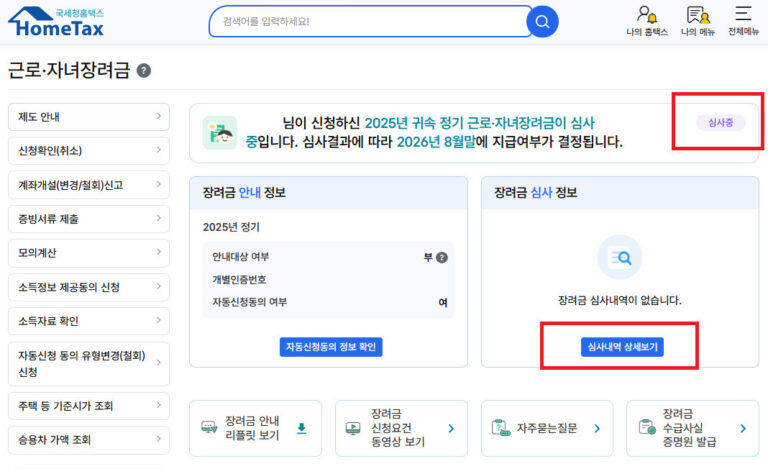Click the character illustration in the notice banner
The image size is (768, 469).
click(220, 133)
